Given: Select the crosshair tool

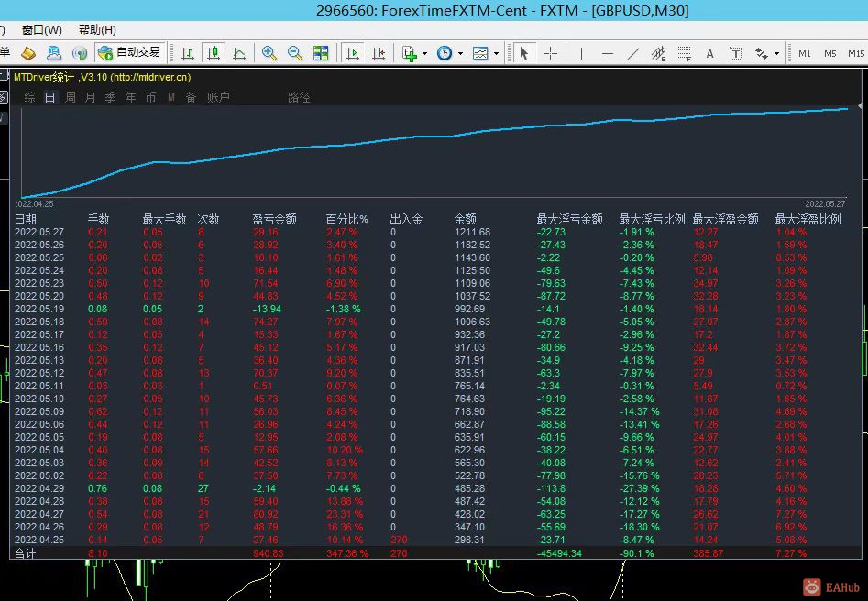Looking at the screenshot, I should 550,53.
